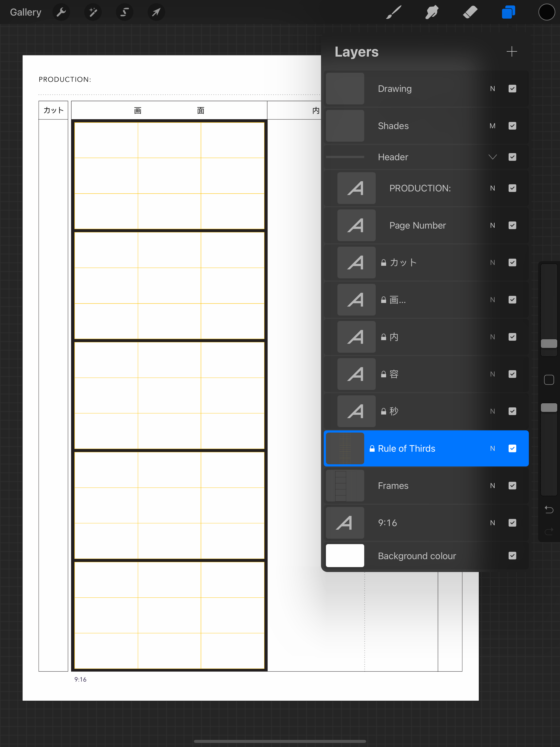Uncheck visibility of Rule of Thirds layer
The width and height of the screenshot is (560, 747).
pyautogui.click(x=512, y=448)
